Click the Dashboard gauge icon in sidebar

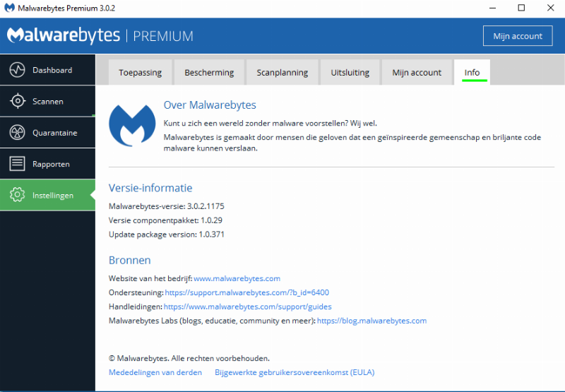(18, 70)
